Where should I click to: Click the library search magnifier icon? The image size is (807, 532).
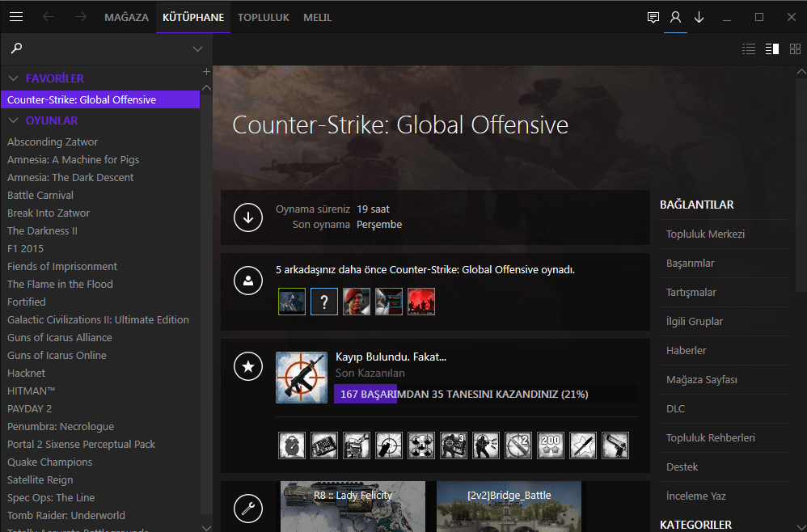tap(16, 49)
